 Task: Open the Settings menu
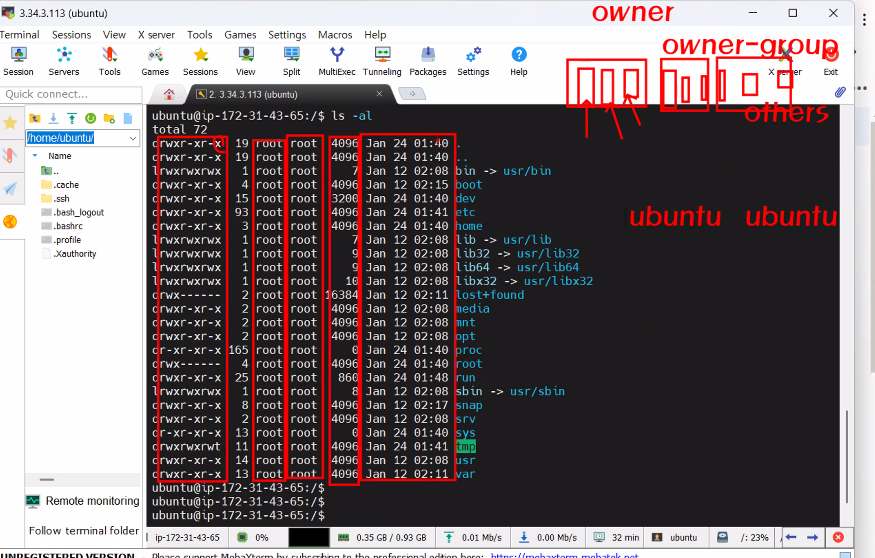pyautogui.click(x=287, y=35)
